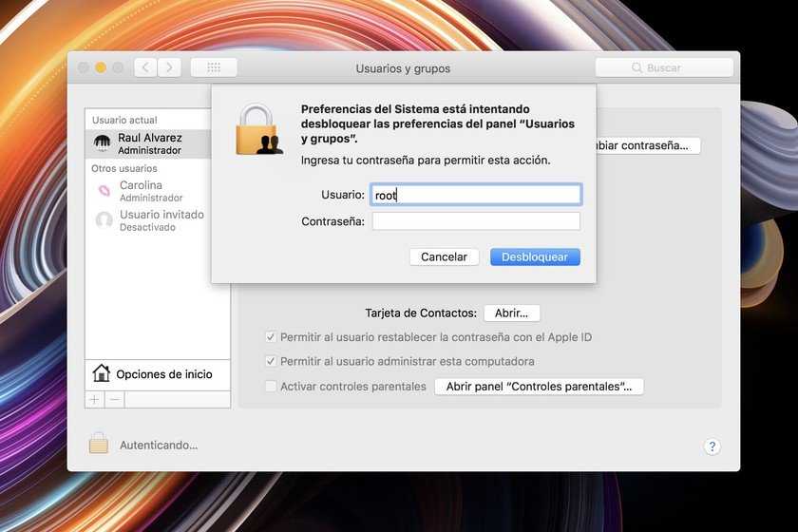The width and height of the screenshot is (798, 532).
Task: Click the Tarjeta de Contactos label
Action: click(421, 313)
